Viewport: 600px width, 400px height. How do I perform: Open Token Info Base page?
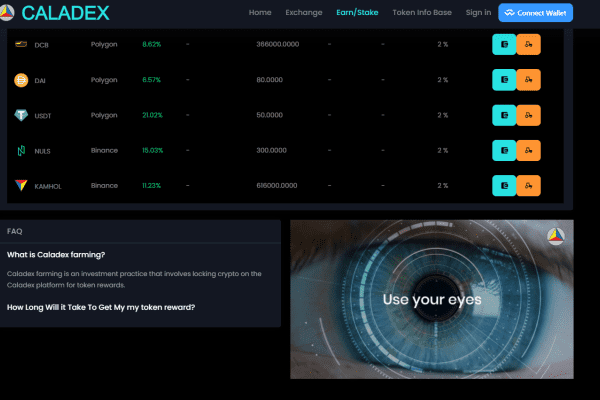(422, 13)
